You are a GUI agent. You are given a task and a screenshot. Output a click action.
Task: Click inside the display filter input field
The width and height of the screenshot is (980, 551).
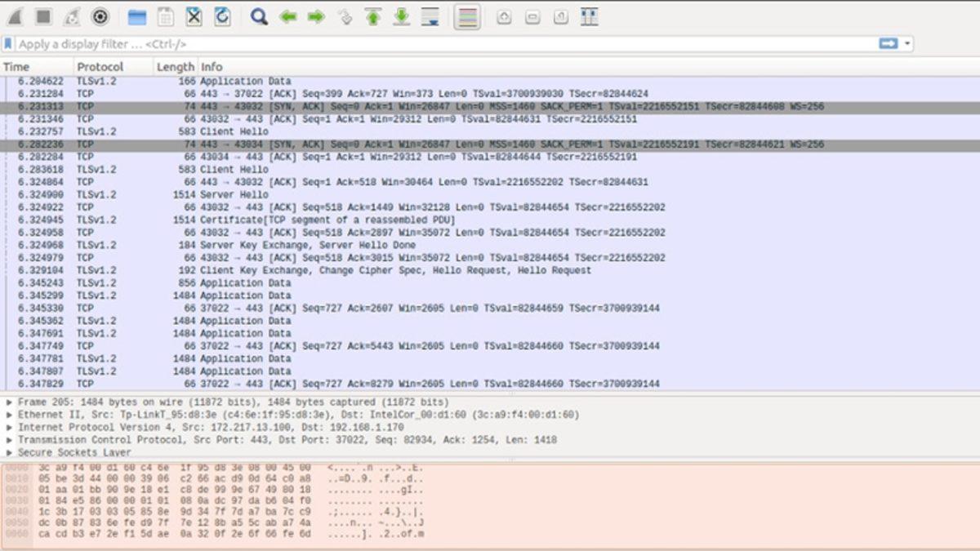[x=327, y=43]
